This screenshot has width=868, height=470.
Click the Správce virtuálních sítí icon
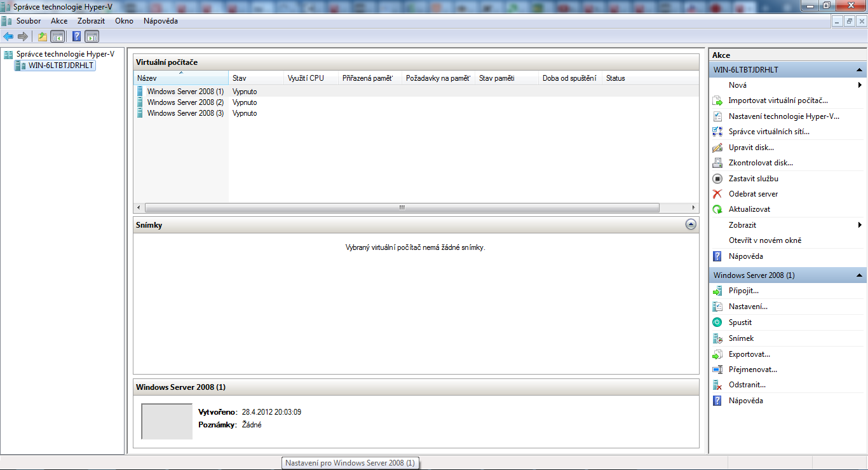click(717, 132)
